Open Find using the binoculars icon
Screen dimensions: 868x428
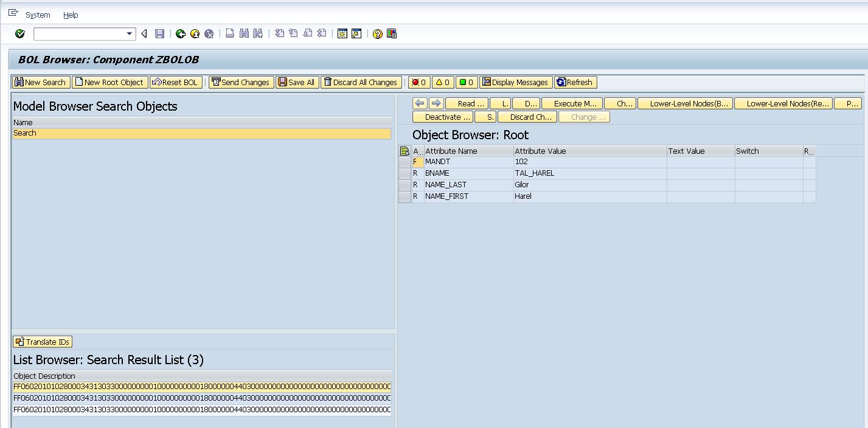click(x=243, y=33)
